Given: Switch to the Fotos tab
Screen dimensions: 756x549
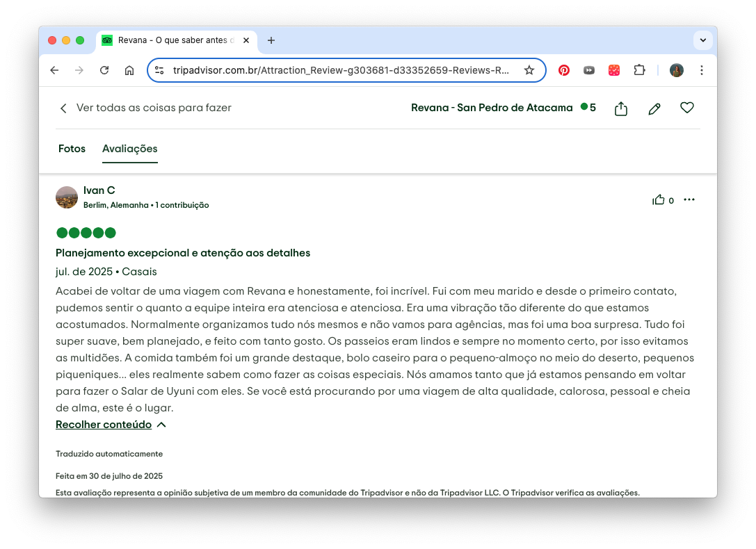Looking at the screenshot, I should pyautogui.click(x=72, y=149).
